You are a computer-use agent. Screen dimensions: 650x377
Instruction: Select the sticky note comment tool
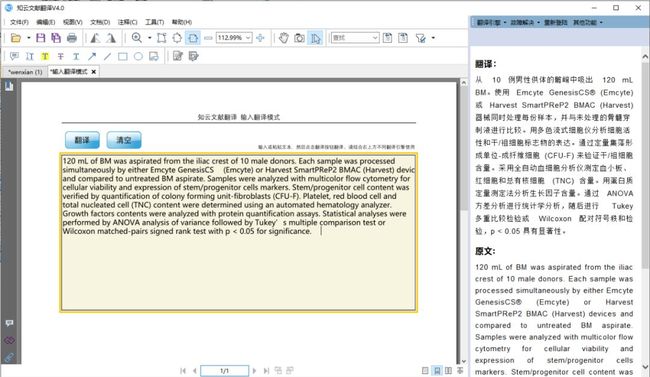(x=14, y=56)
